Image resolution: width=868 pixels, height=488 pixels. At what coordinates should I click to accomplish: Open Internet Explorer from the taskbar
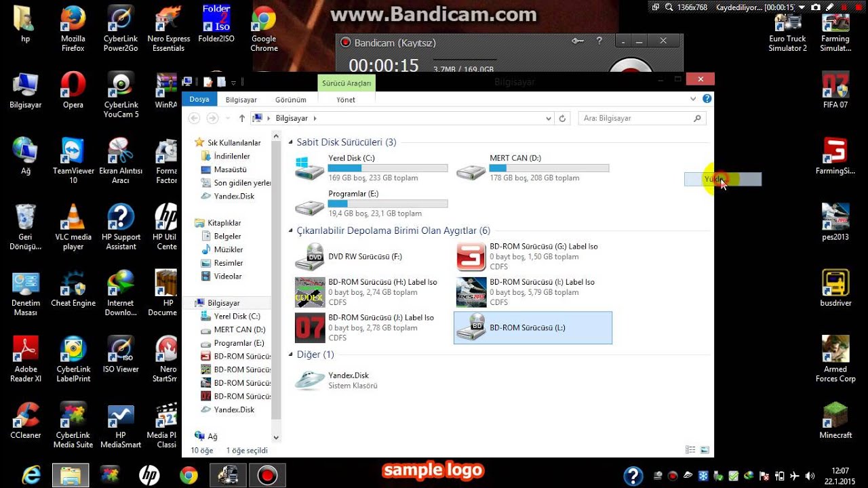[x=31, y=475]
